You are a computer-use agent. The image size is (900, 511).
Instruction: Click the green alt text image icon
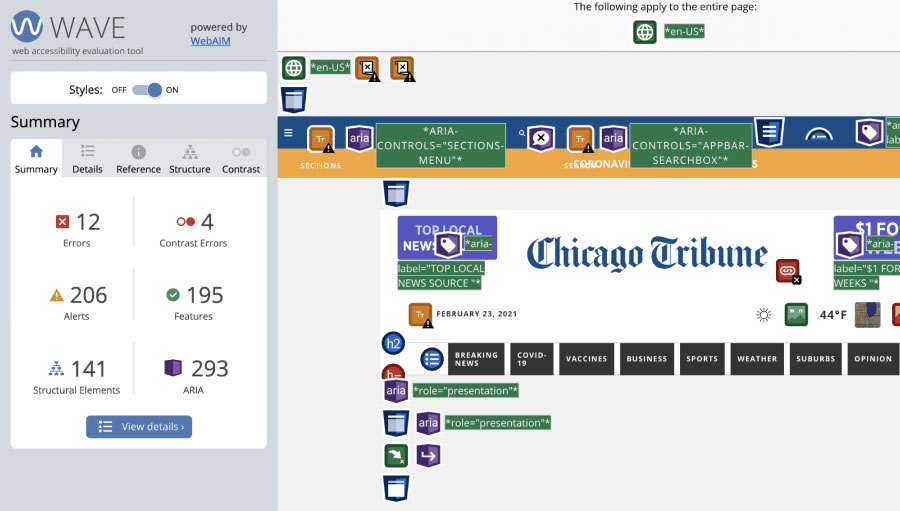(796, 315)
